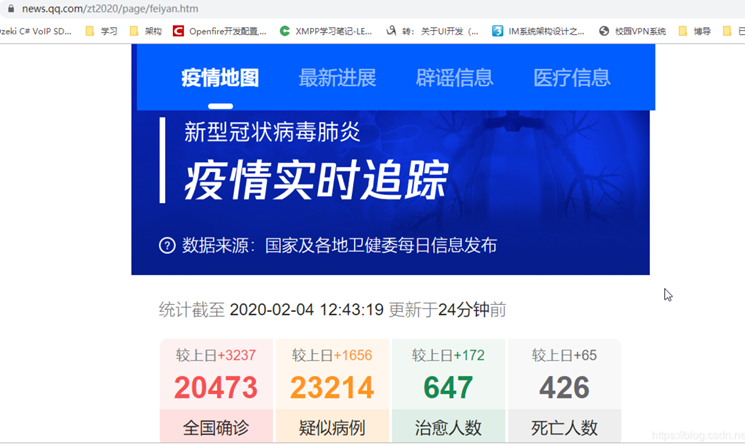Switch to the 最新进展 tab
This screenshot has width=745, height=446.
tap(337, 78)
